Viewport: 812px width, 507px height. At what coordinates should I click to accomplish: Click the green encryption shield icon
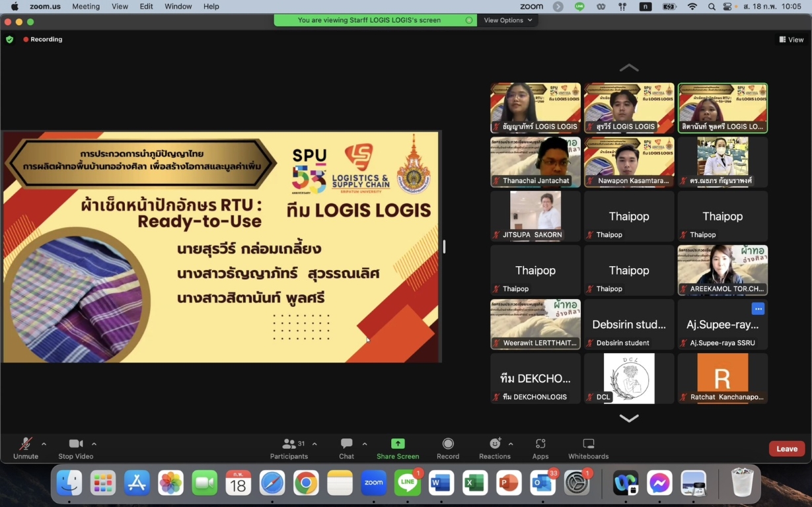9,40
